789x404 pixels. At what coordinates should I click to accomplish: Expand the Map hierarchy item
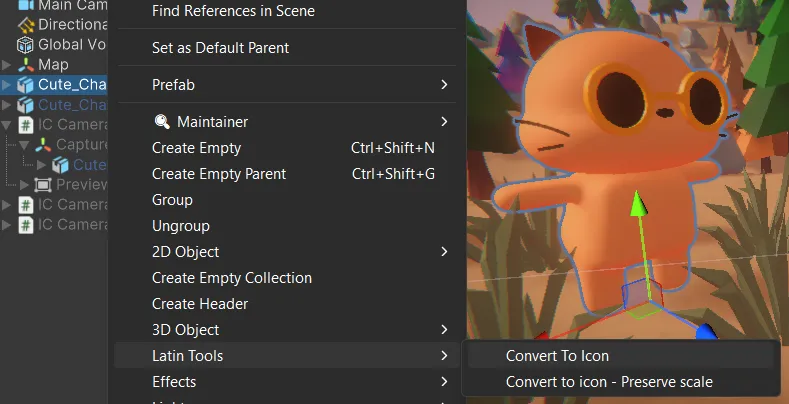(x=7, y=65)
